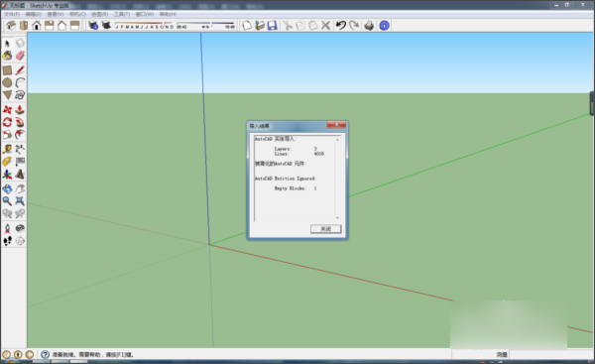This screenshot has width=595, height=364.
Task: Open the 文件(F) menu
Action: point(12,14)
